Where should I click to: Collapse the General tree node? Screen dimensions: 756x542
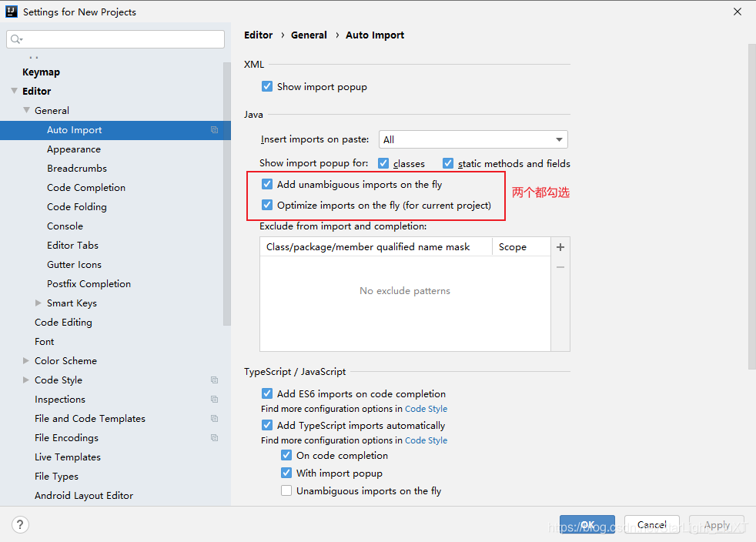(26, 110)
